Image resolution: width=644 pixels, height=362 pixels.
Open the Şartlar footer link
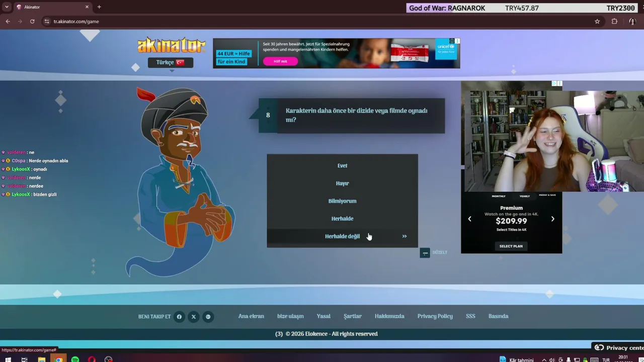(353, 316)
